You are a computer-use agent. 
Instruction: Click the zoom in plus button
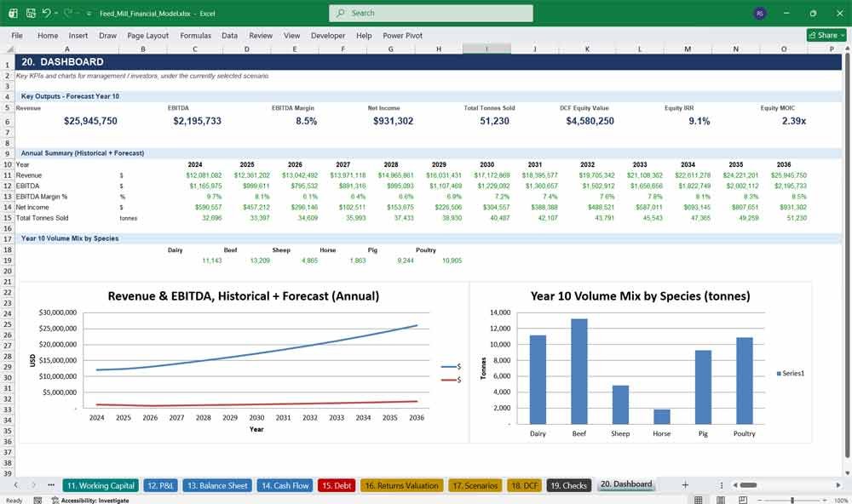(825, 501)
